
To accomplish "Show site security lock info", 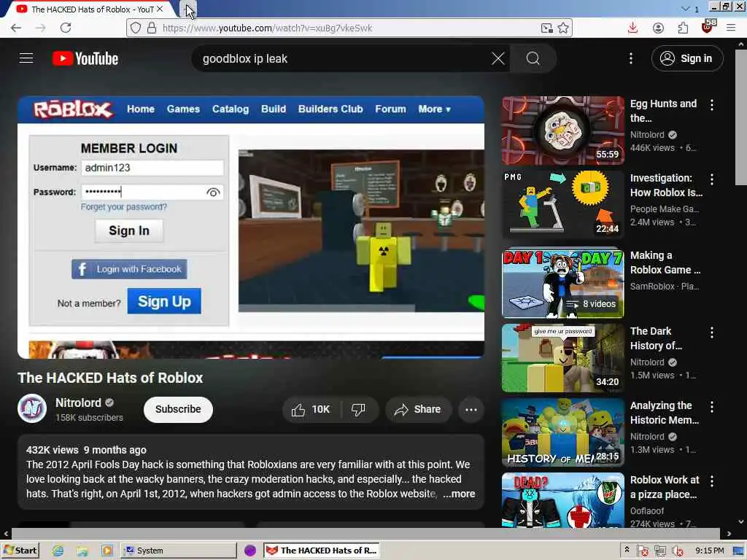I will coord(152,28).
